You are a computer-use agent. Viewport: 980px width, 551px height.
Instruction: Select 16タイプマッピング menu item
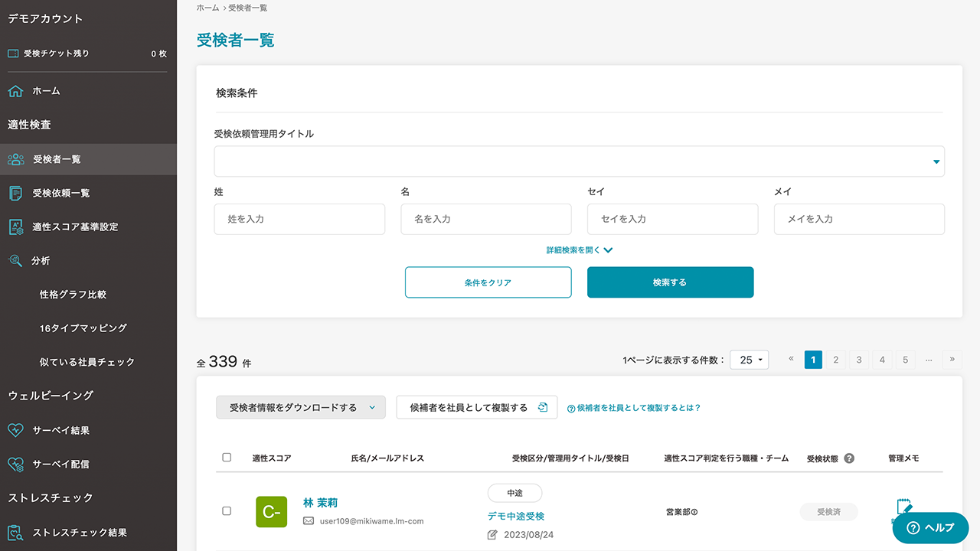(83, 328)
